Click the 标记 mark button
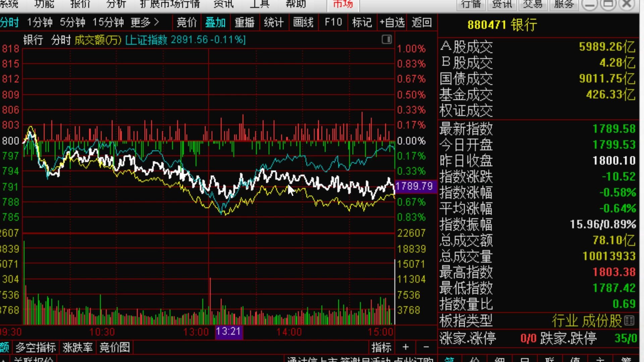The height and width of the screenshot is (362, 644). click(362, 22)
